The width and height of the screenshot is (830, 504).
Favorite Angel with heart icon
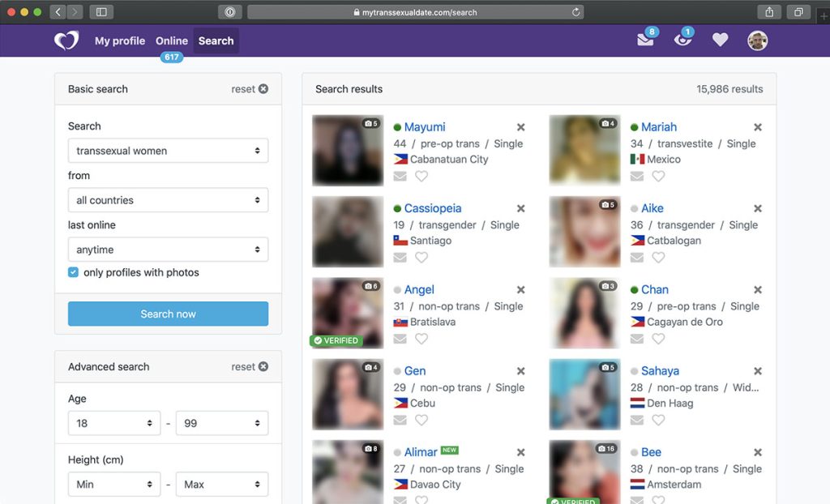click(x=421, y=338)
